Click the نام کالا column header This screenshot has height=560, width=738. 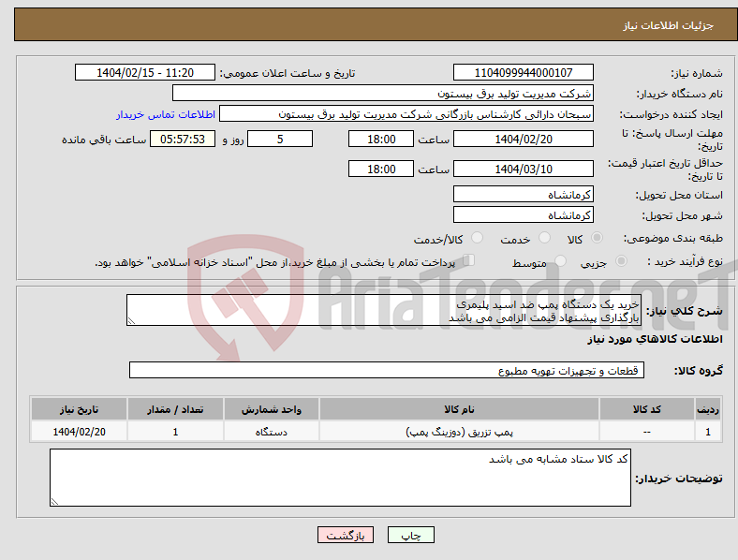459,409
